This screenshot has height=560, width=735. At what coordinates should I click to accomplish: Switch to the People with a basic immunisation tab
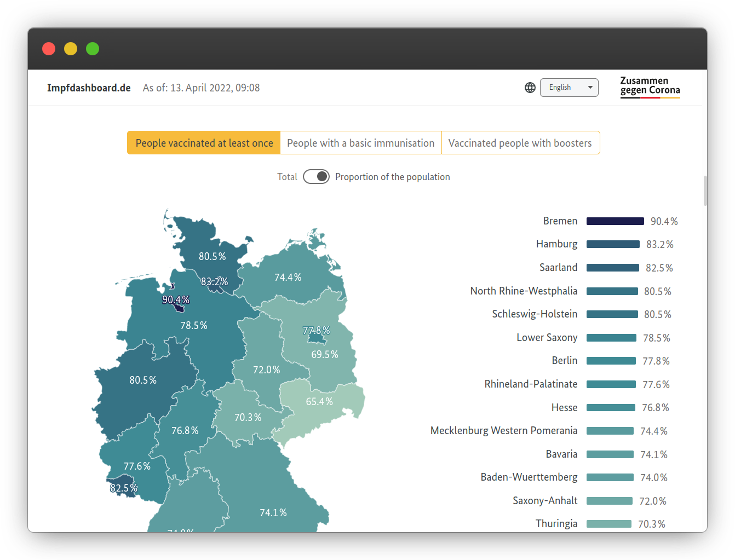tap(360, 142)
